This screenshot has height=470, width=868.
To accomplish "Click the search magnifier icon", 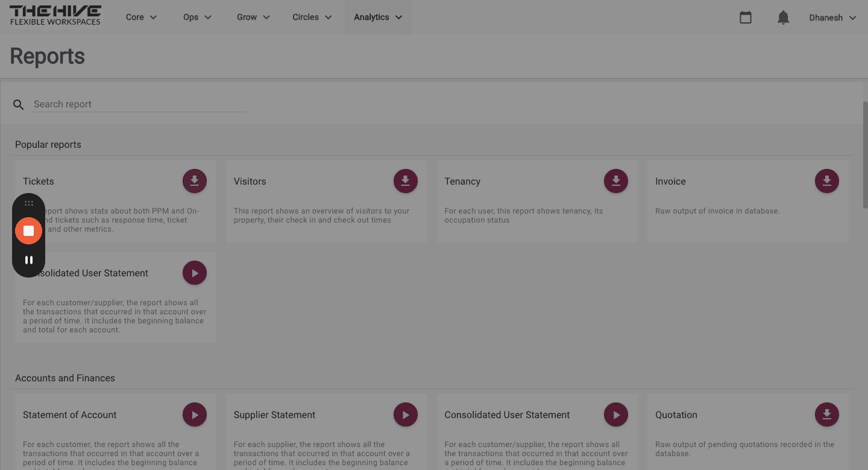I will click(19, 105).
